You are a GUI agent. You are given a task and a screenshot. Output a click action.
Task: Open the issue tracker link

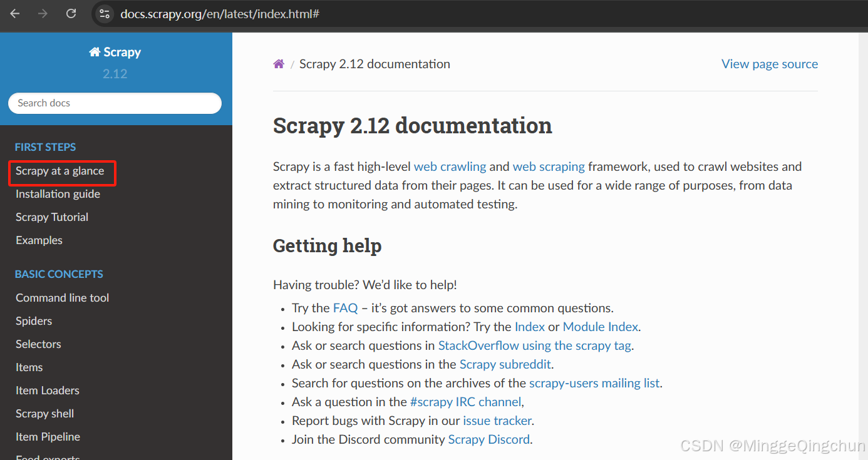point(497,421)
